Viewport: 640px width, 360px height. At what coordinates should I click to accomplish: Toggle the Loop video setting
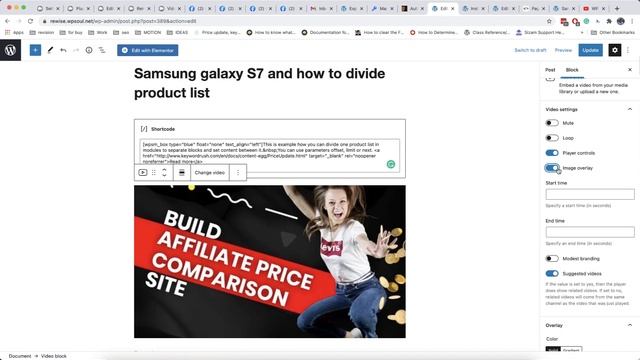click(x=552, y=138)
